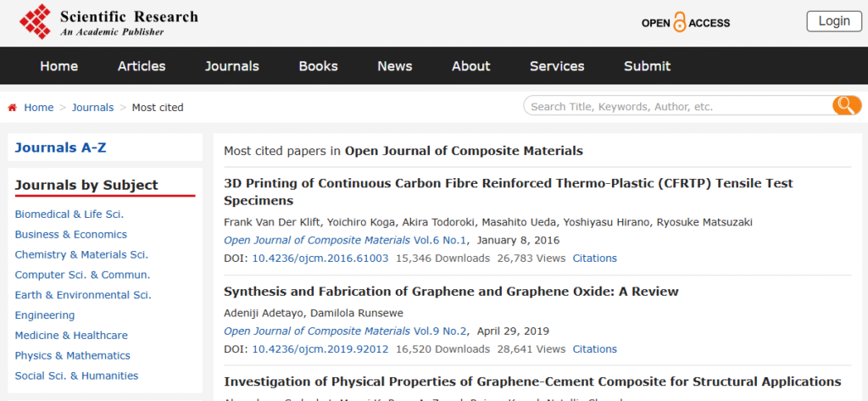This screenshot has height=401, width=868.
Task: Open the Books navigation menu item
Action: (319, 66)
